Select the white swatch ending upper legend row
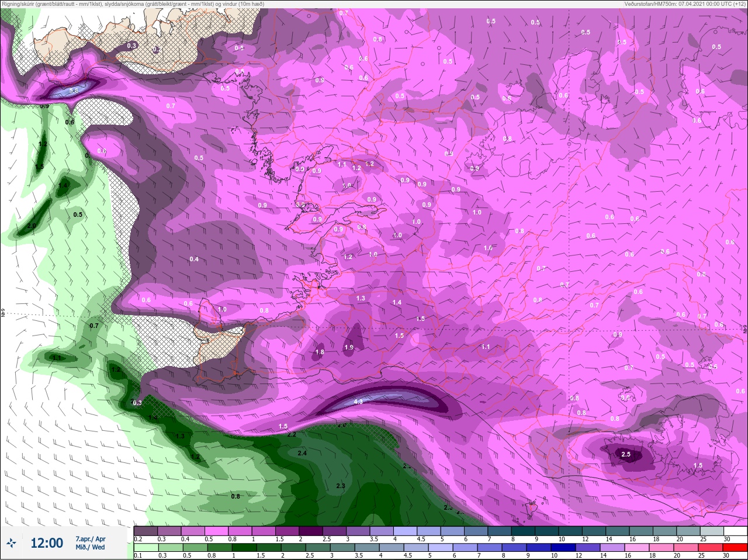This screenshot has width=748, height=560. [x=735, y=531]
